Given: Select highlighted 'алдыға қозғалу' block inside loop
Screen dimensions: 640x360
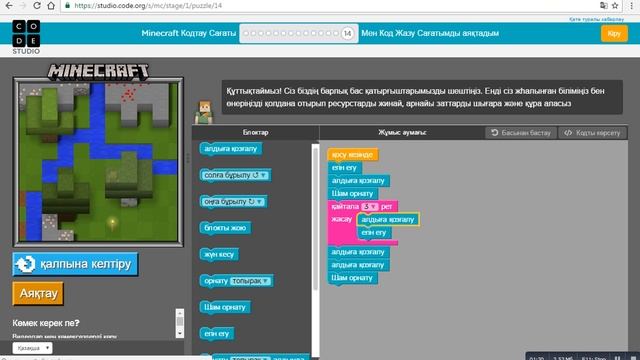Looking at the screenshot, I should (388, 220).
